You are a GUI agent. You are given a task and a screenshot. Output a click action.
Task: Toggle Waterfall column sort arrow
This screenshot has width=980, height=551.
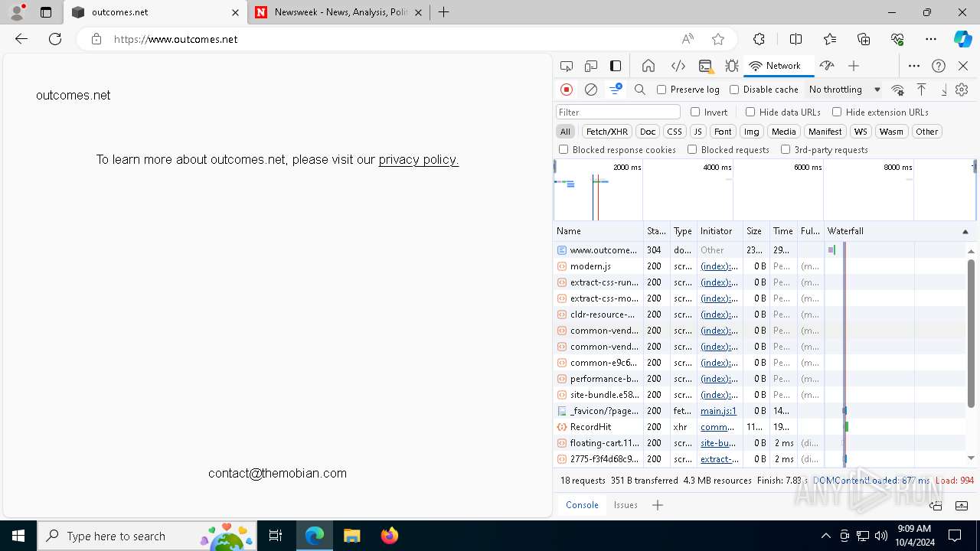(965, 231)
